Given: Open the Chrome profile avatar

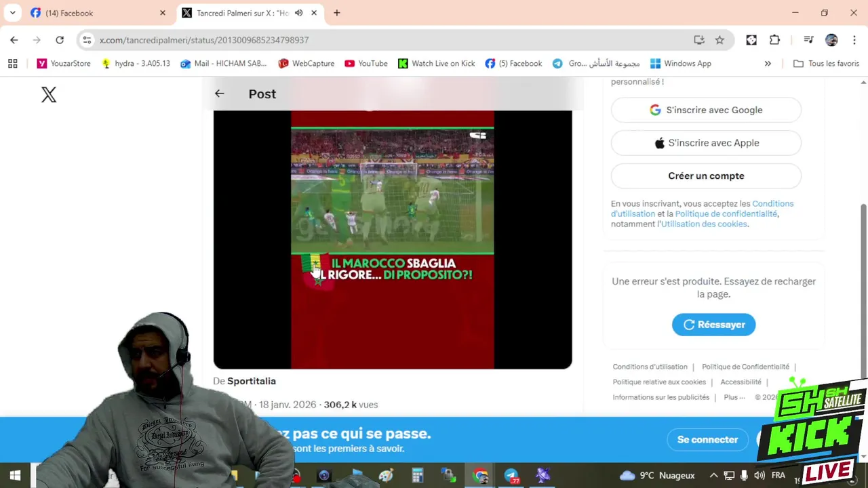Looking at the screenshot, I should pos(831,40).
